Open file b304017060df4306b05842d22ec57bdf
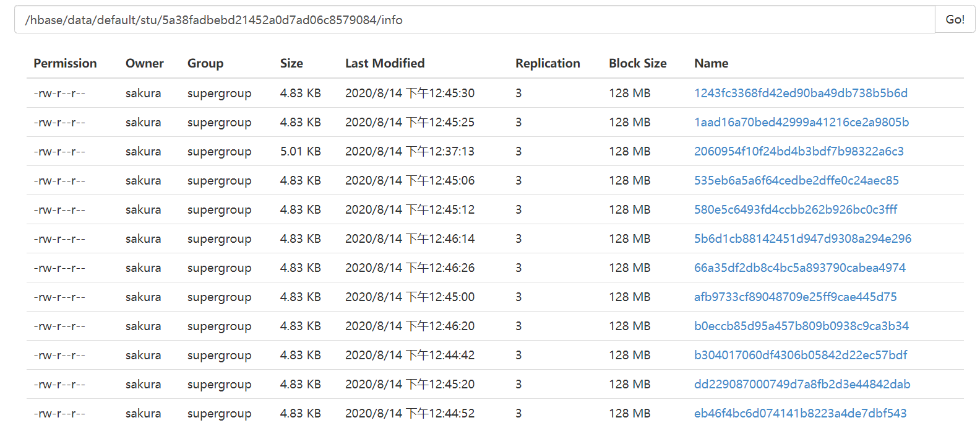 click(x=801, y=355)
